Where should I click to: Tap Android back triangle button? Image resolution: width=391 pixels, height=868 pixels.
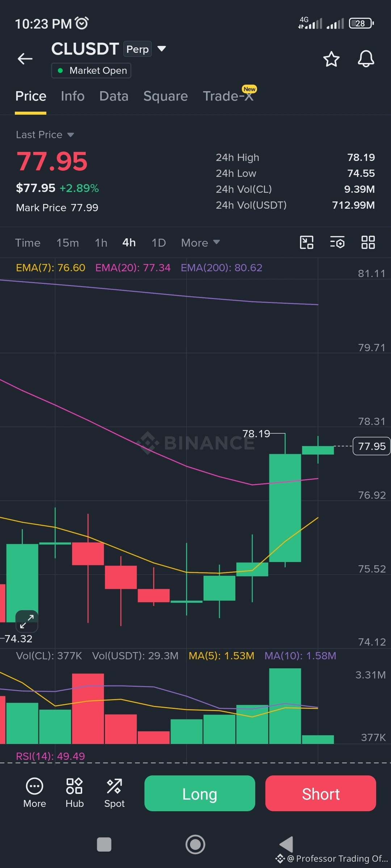click(286, 844)
